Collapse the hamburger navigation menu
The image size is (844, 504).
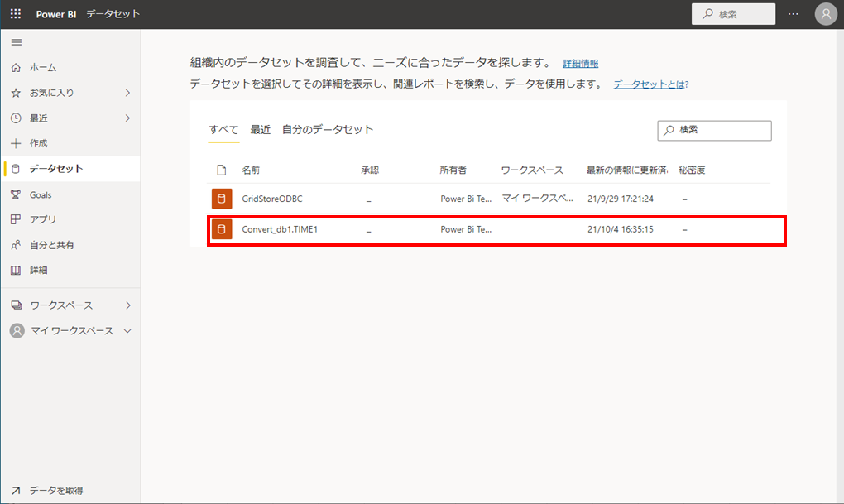[x=16, y=42]
